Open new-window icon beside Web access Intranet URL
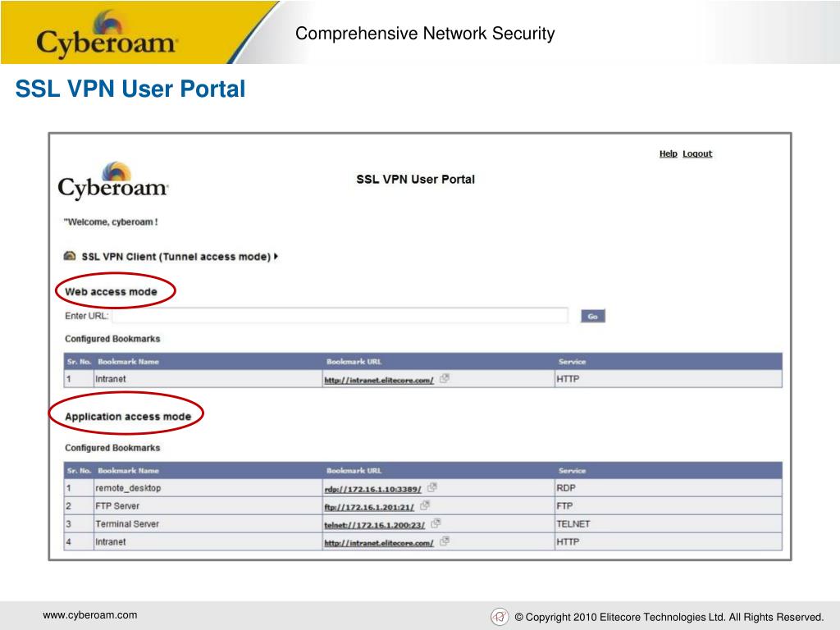The image size is (840, 630). tap(444, 379)
